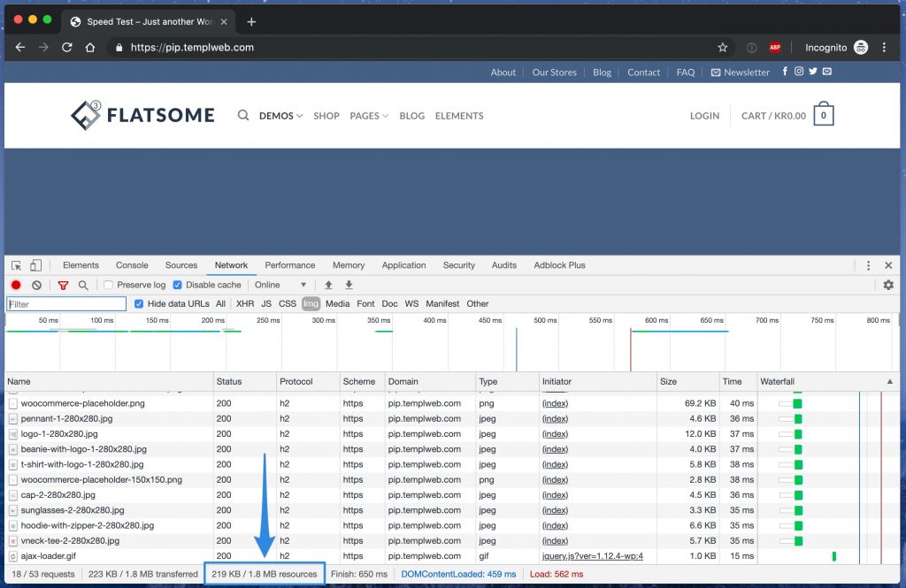Open the site search magnifier icon

243,116
